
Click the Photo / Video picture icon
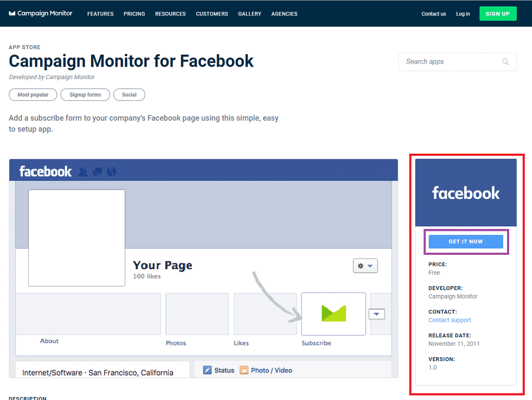tap(244, 370)
